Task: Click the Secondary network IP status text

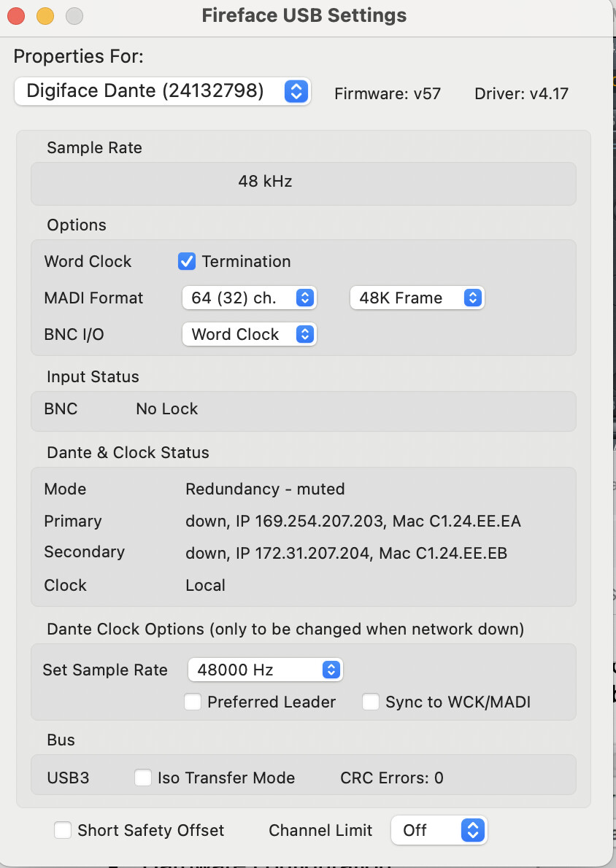Action: 346,553
